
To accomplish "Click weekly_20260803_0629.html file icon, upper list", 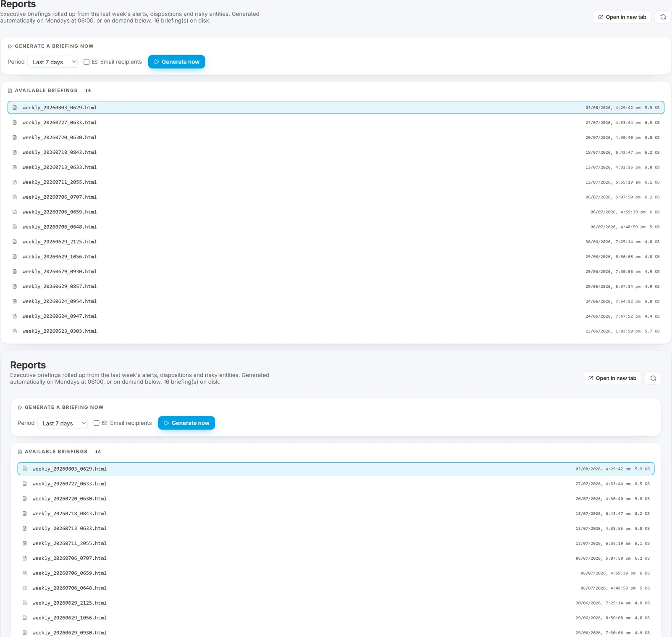I will 15,108.
